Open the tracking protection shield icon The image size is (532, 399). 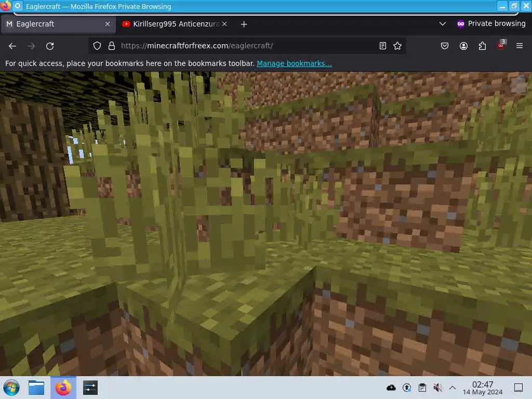(97, 46)
